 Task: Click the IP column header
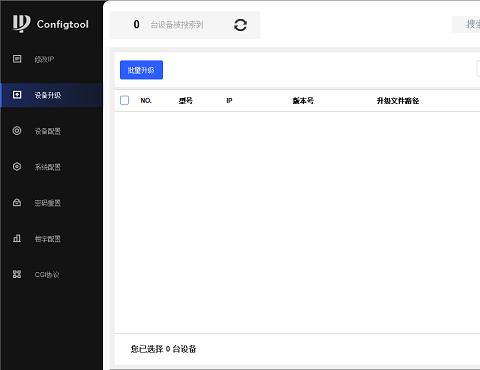click(x=229, y=101)
